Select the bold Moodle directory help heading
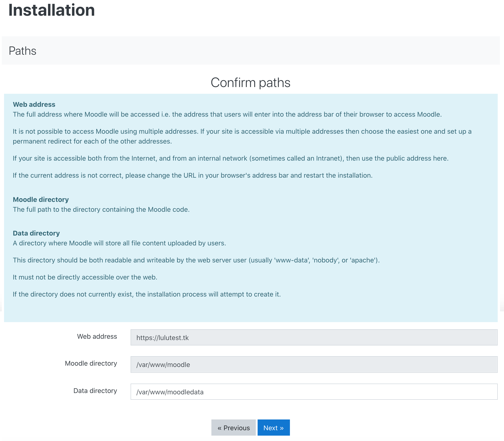Screen dimensions: 504x441 point(41,199)
